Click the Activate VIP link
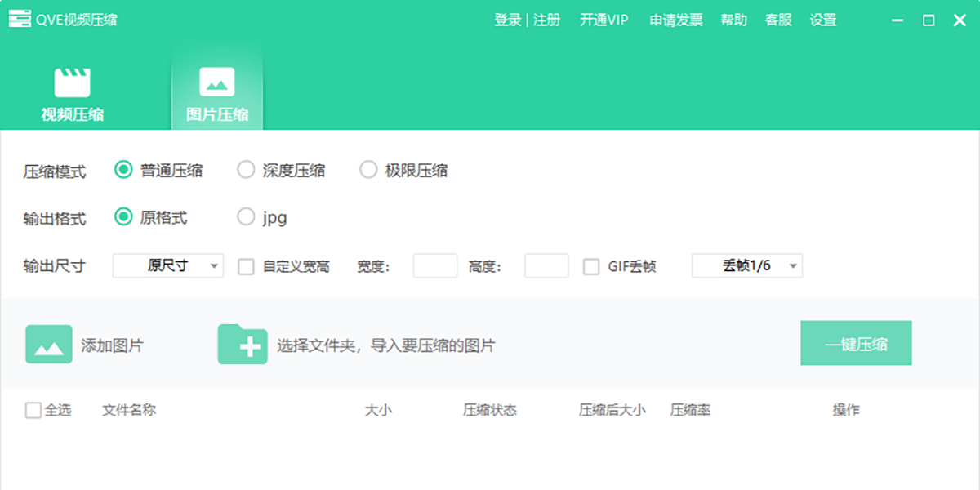 coord(604,20)
